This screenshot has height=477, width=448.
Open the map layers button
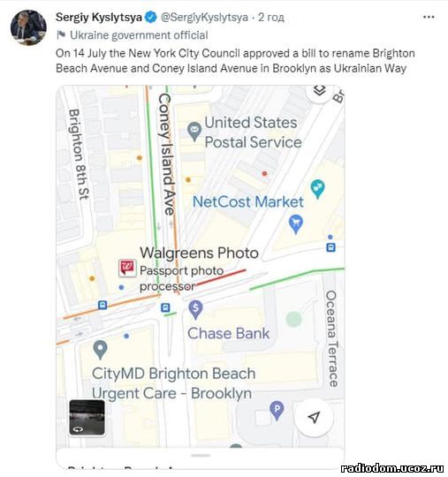[x=320, y=91]
